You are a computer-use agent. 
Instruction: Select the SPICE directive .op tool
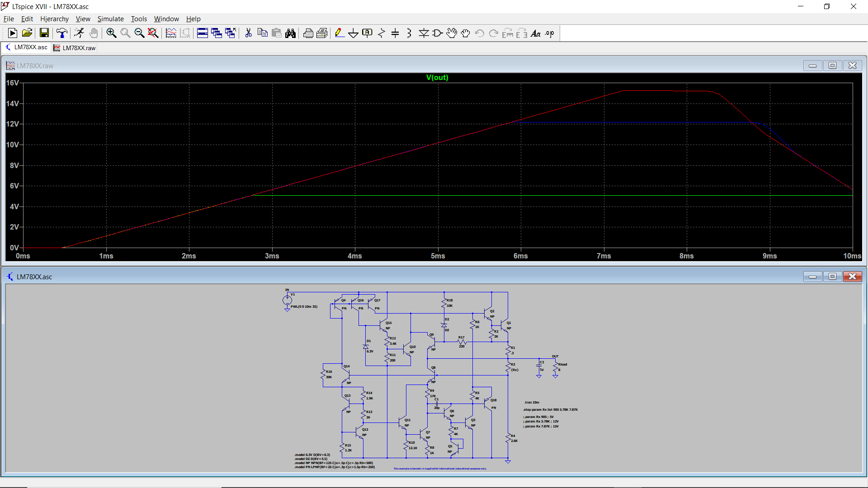[x=550, y=33]
